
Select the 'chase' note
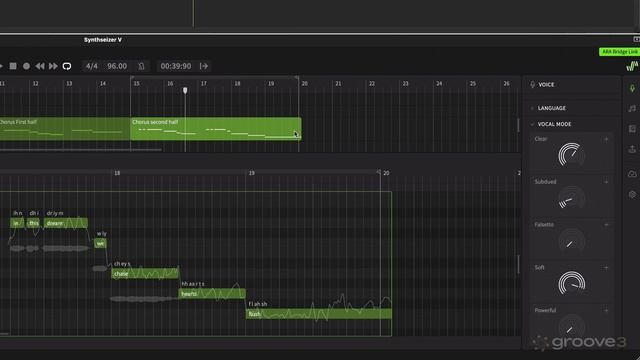[145, 273]
